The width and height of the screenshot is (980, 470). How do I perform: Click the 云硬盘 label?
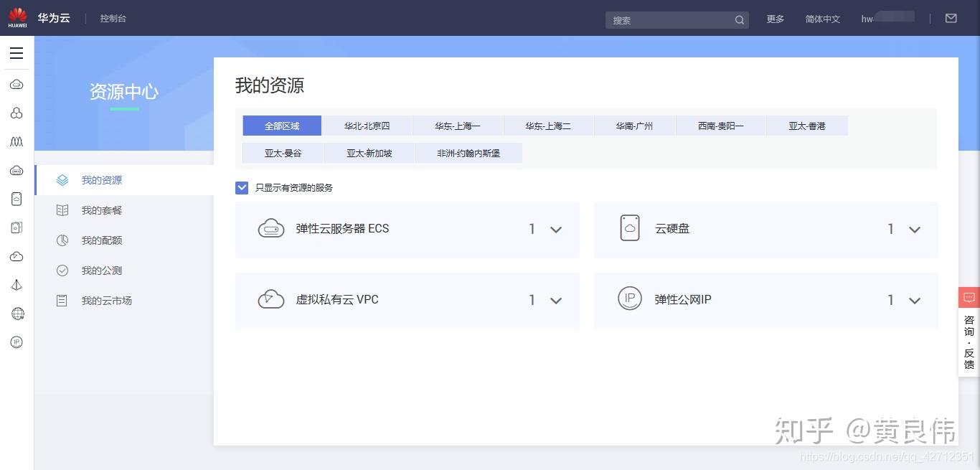click(x=672, y=229)
